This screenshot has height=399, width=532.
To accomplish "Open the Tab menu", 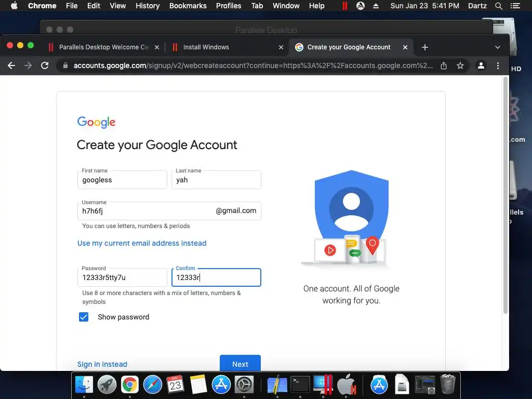I will point(257,6).
